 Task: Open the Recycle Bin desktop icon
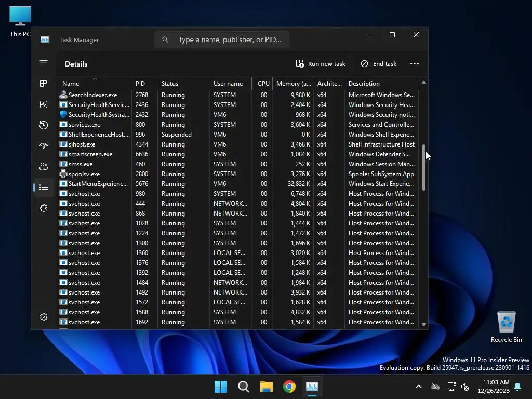click(506, 327)
